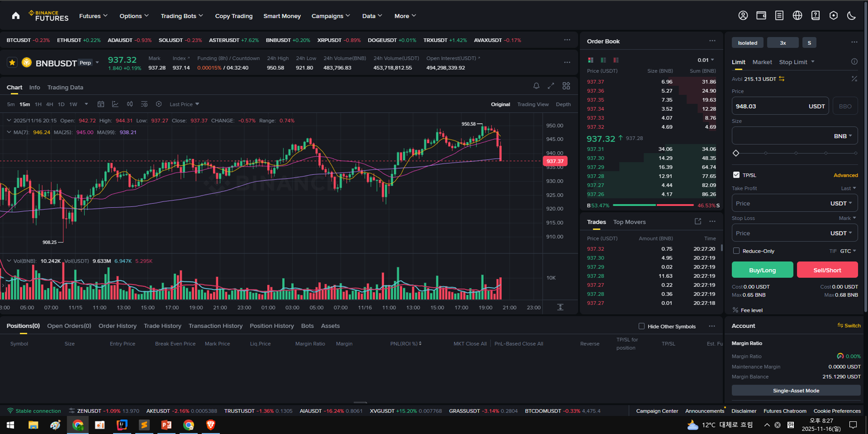Viewport: 868px width, 434px height.
Task: Reset chart scale icon near time axis
Action: [x=560, y=307]
